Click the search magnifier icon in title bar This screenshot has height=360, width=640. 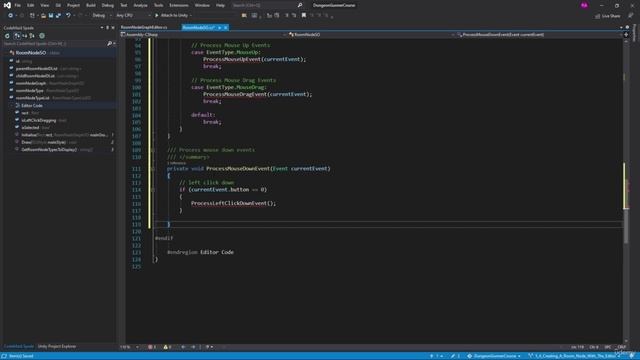pyautogui.click(x=300, y=5)
